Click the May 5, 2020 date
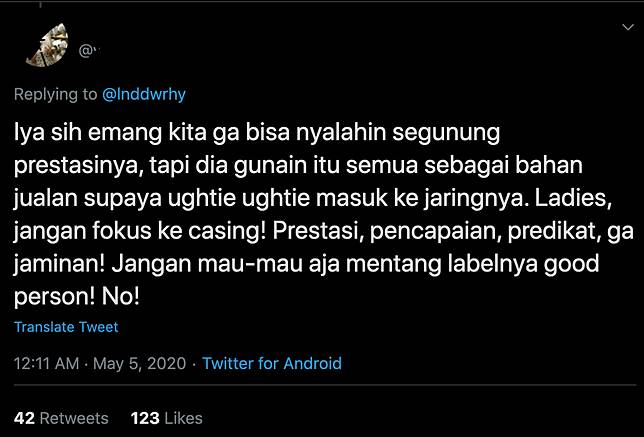 [x=139, y=363]
